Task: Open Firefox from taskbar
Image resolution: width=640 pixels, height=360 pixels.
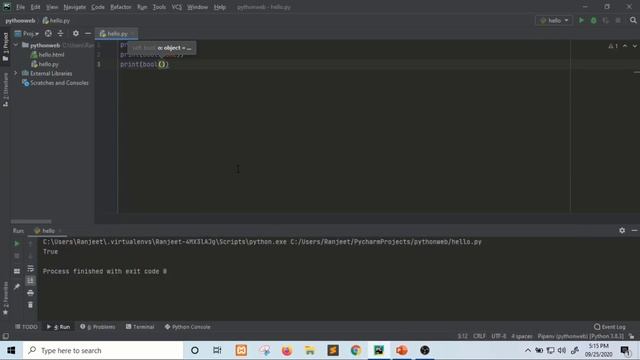Action: 287,350
